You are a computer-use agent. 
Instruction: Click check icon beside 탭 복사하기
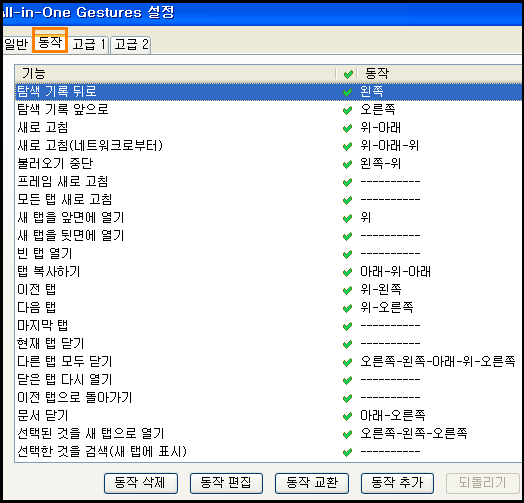click(x=347, y=272)
